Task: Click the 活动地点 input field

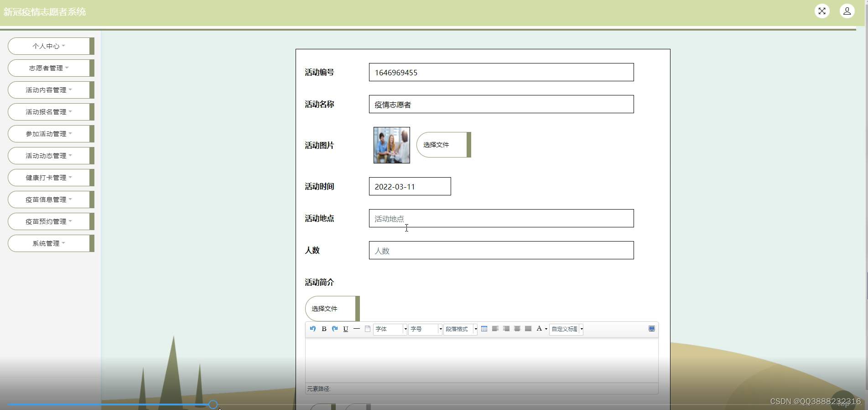Action: [501, 218]
